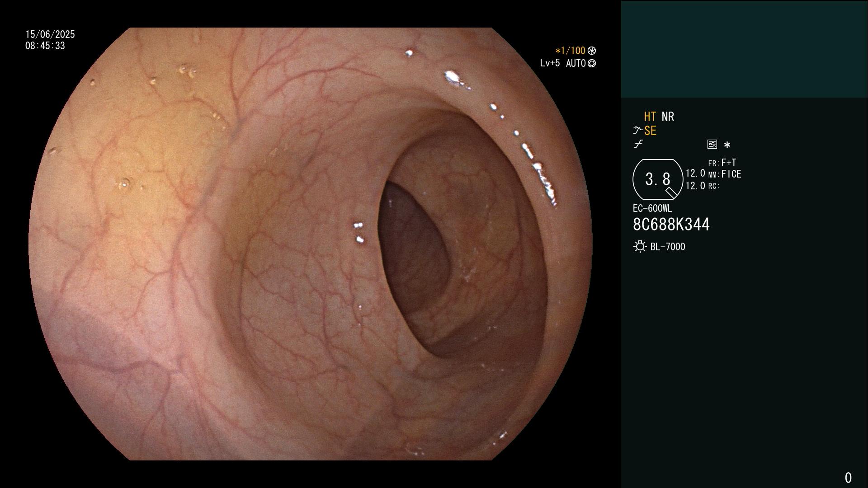
Task: Click the structure emphasis curve icon beside SE
Action: pyautogui.click(x=638, y=131)
